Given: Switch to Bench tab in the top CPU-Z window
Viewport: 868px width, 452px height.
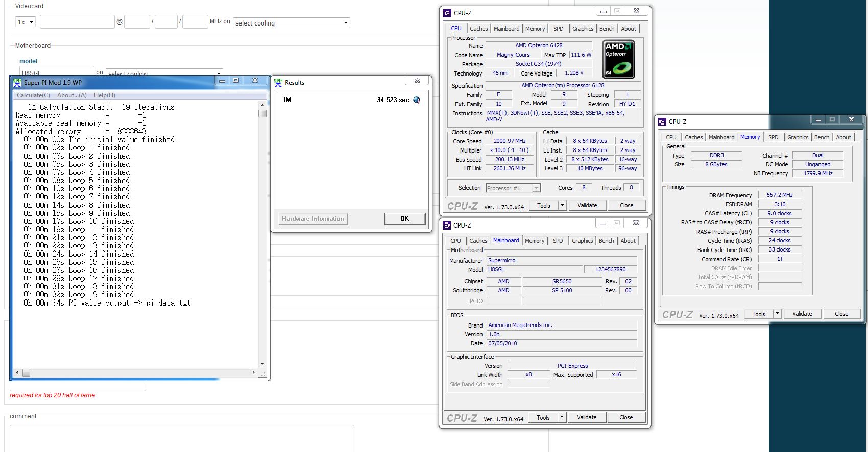Looking at the screenshot, I should click(607, 29).
